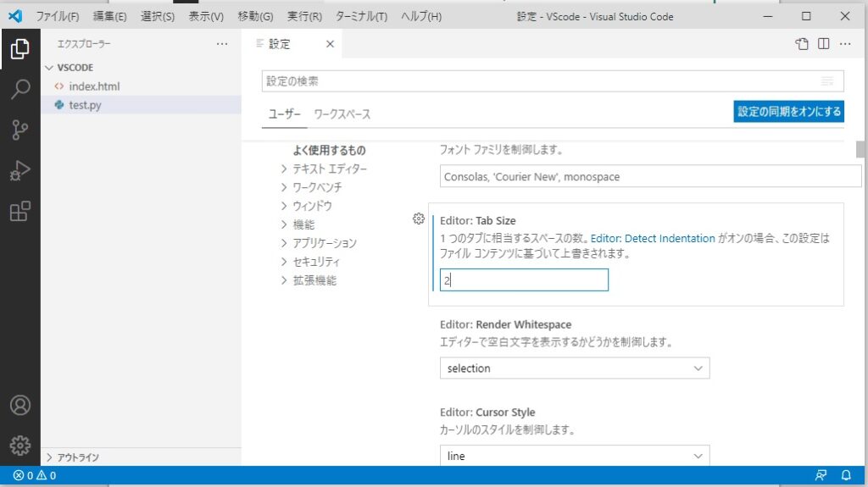Click the Tab Size value field
This screenshot has height=487, width=868.
pyautogui.click(x=524, y=280)
